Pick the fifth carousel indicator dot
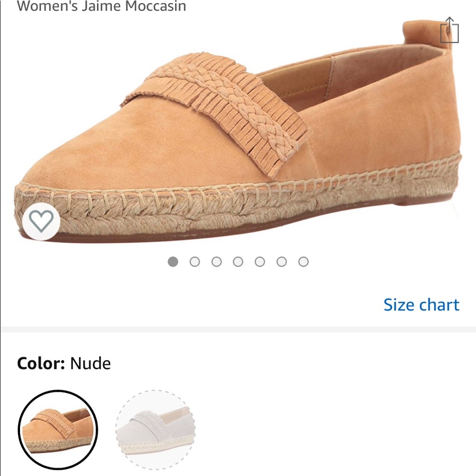 click(x=260, y=261)
